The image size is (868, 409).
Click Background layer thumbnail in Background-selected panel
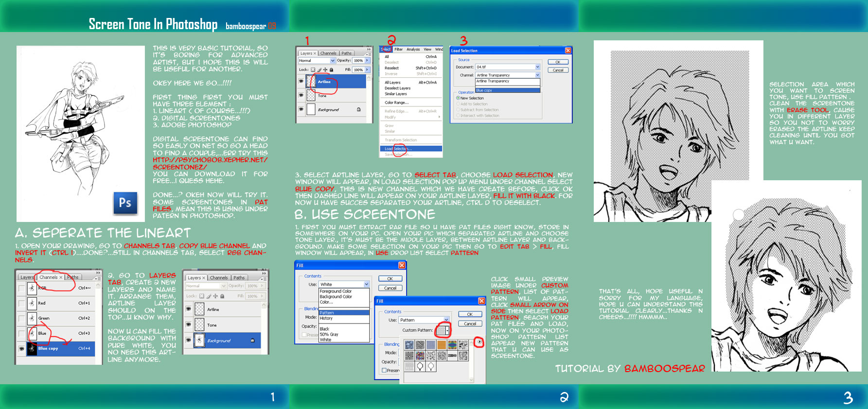point(199,340)
